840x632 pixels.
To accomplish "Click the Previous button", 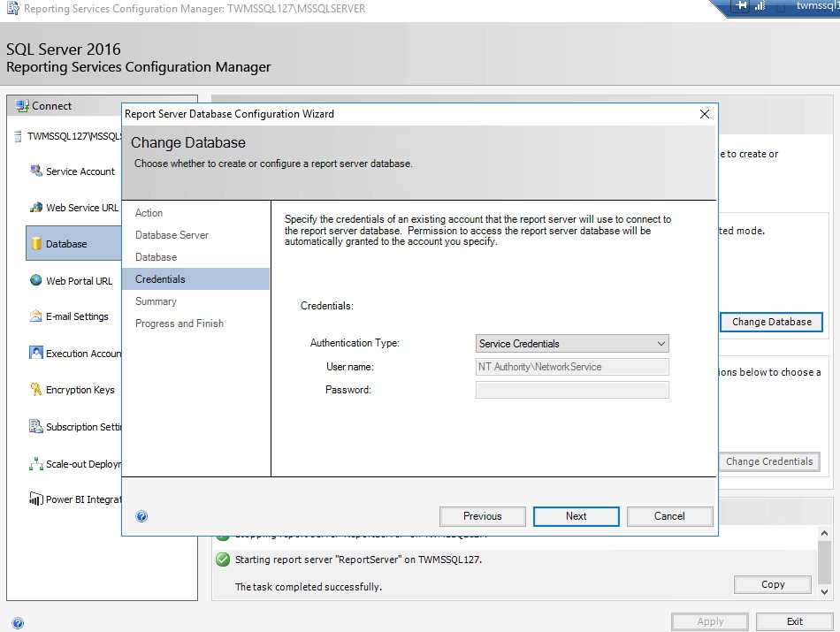I will pos(482,516).
